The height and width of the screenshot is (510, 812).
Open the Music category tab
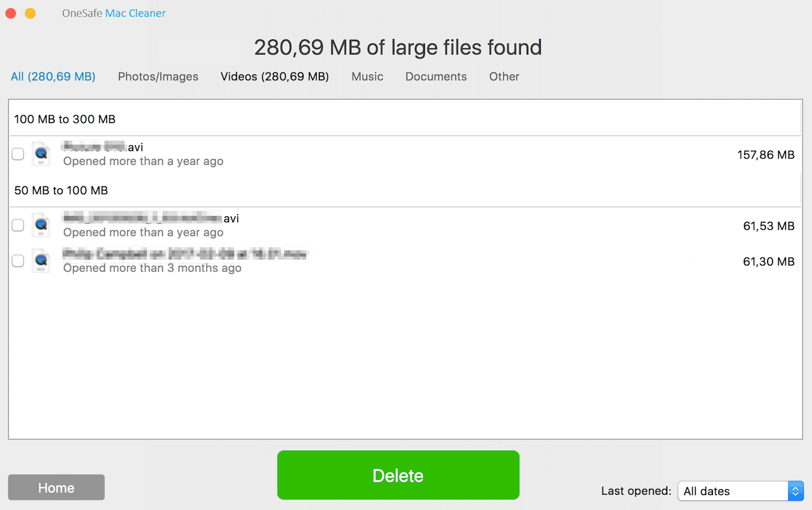pyautogui.click(x=367, y=76)
